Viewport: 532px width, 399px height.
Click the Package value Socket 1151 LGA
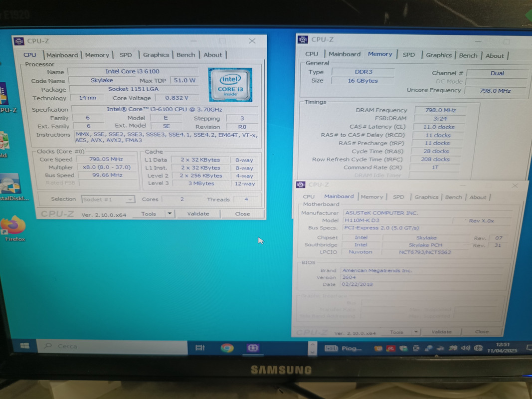coord(133,89)
